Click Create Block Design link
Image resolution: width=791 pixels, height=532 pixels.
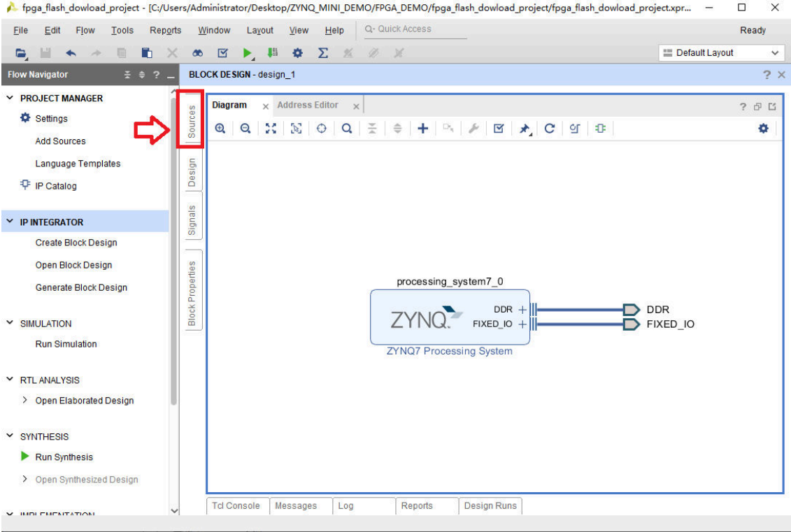pos(76,243)
